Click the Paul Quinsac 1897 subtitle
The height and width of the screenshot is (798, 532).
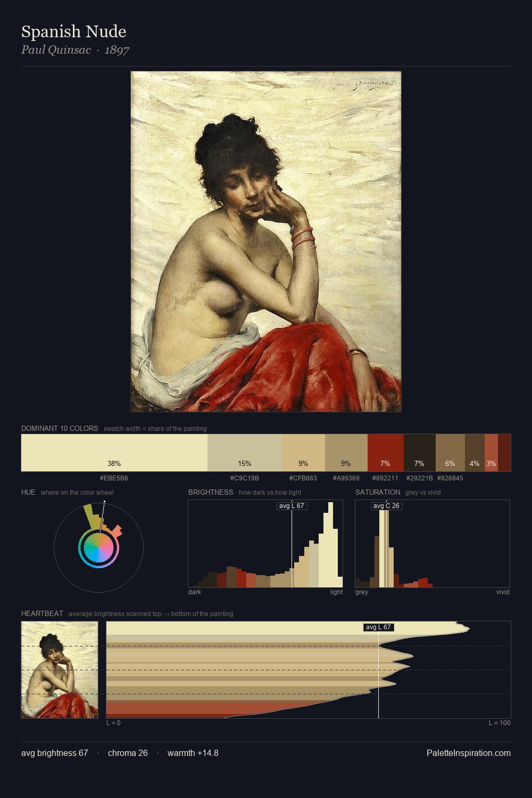pos(75,50)
